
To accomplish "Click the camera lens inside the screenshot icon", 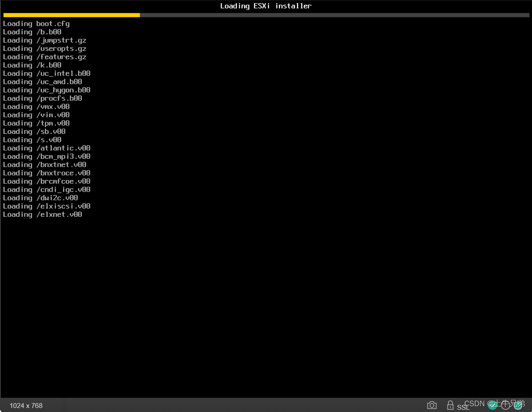I will tap(431, 406).
